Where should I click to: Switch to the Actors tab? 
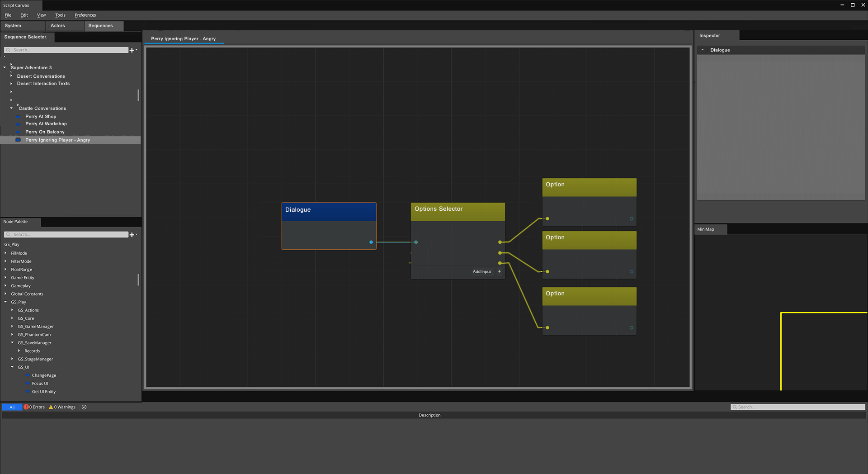57,26
